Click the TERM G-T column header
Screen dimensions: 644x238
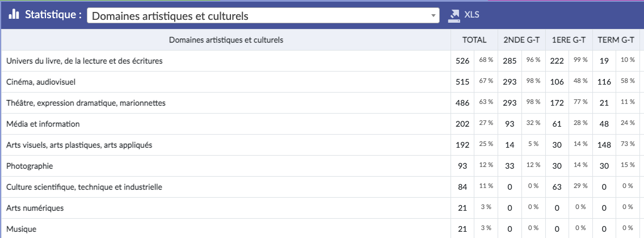coord(616,40)
